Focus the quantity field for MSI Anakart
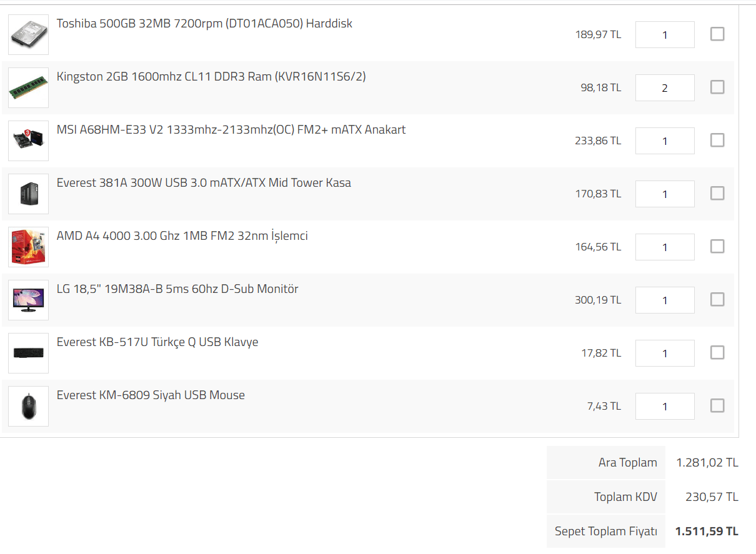756x554 pixels. [x=664, y=141]
